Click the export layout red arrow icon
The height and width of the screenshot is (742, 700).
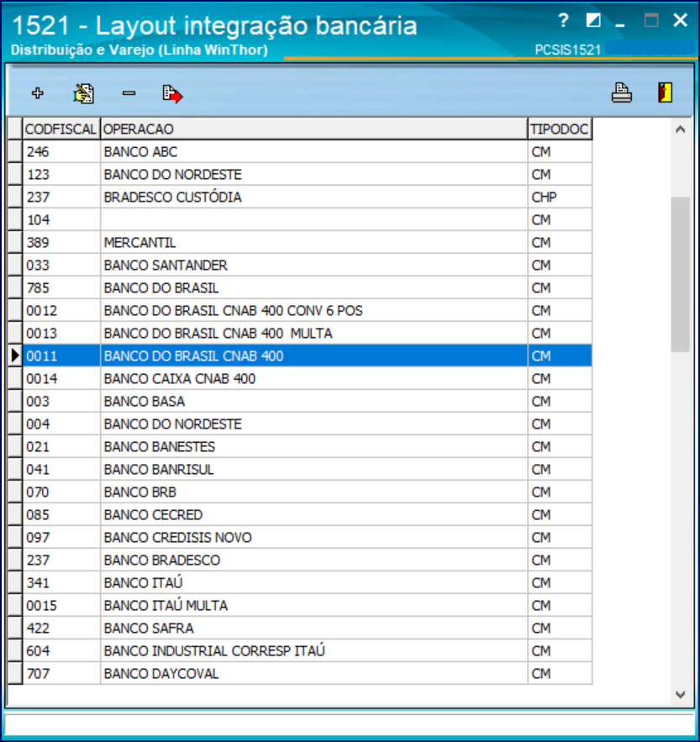[x=172, y=94]
